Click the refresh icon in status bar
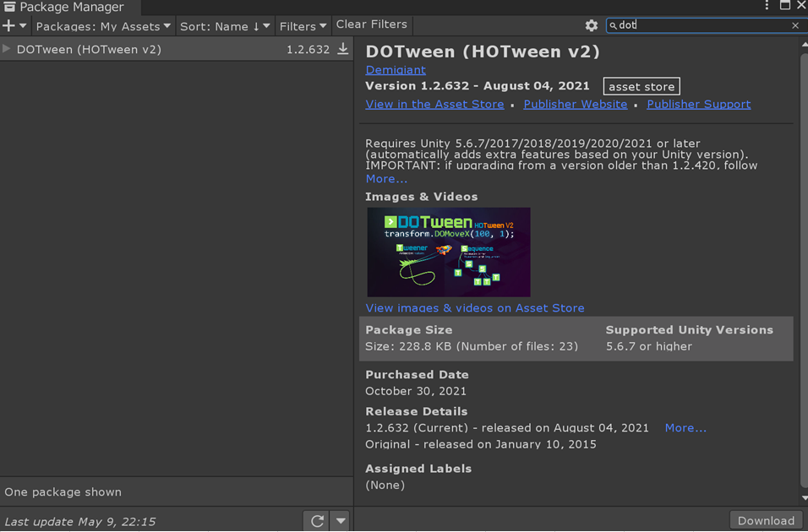This screenshot has width=808, height=532. click(x=317, y=521)
